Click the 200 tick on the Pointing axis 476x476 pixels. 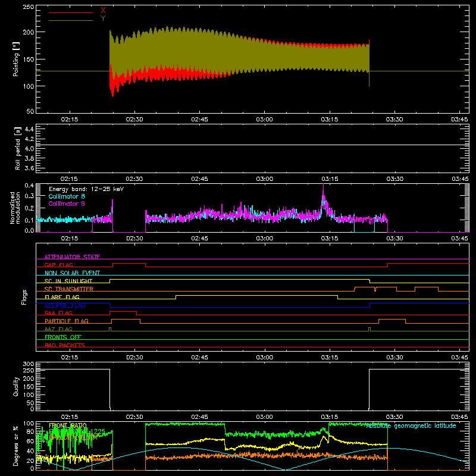(29, 32)
